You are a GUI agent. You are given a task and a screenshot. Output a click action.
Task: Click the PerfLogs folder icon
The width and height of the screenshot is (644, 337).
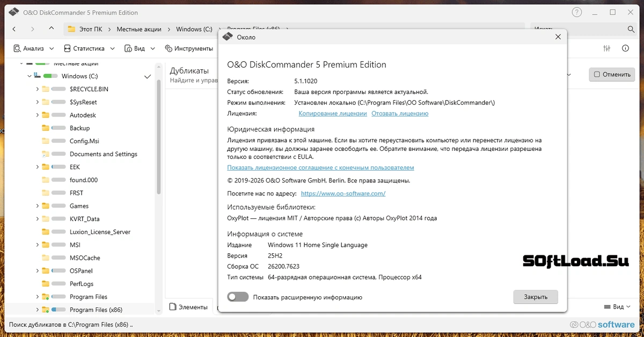coord(46,284)
